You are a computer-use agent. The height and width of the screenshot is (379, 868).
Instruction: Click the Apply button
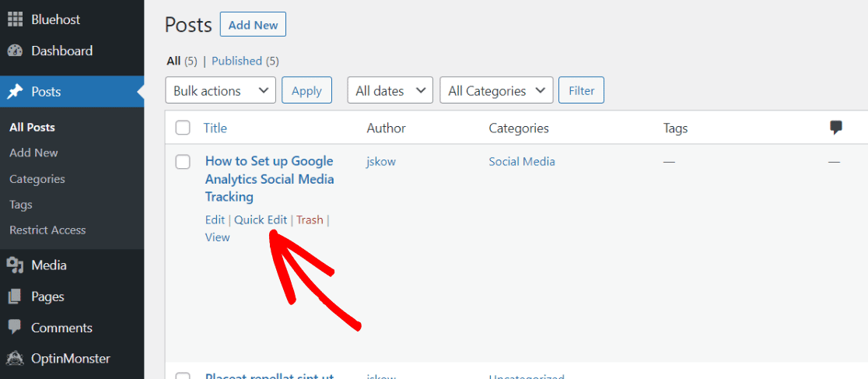(x=306, y=90)
